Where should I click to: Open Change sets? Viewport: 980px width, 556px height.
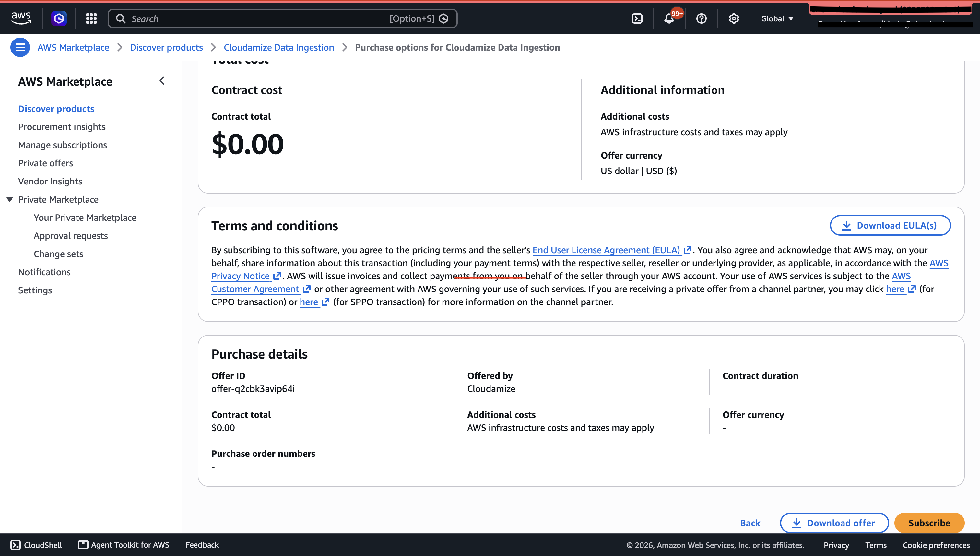[x=58, y=254]
